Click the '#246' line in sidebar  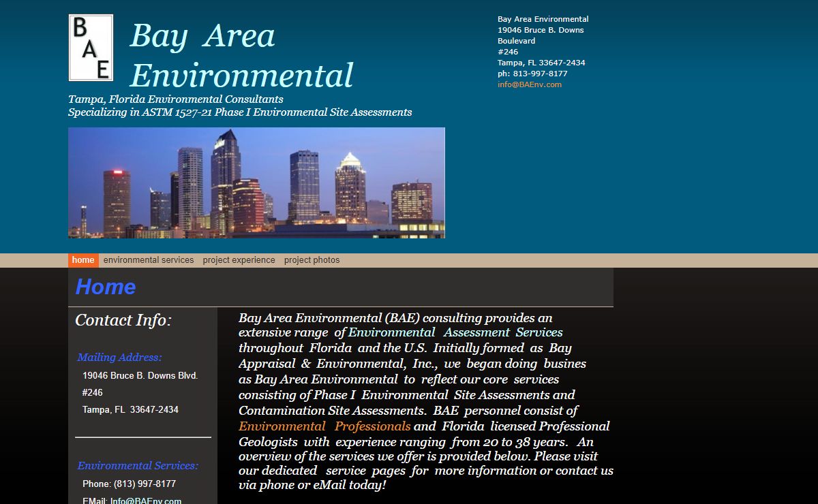93,393
